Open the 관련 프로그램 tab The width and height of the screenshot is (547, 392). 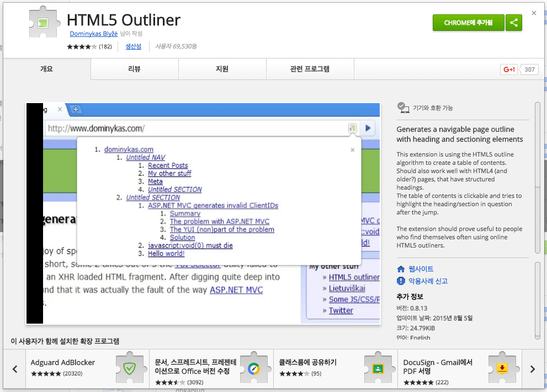point(310,69)
